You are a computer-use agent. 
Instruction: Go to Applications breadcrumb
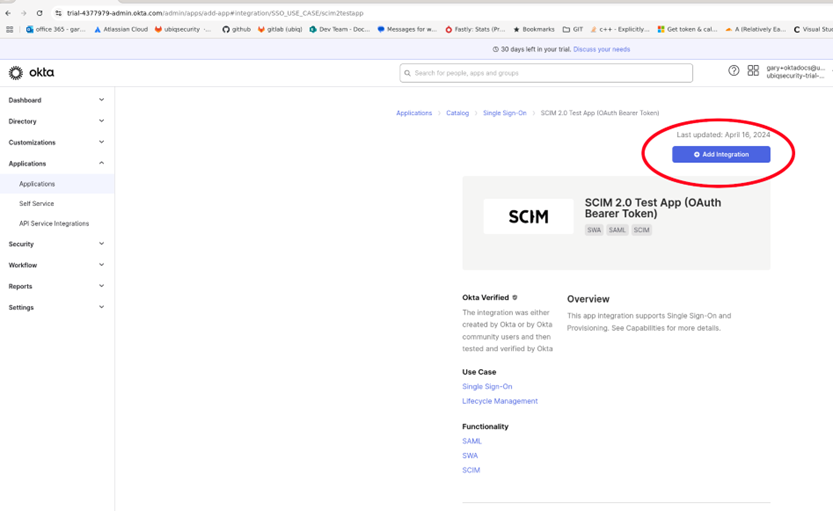(414, 113)
